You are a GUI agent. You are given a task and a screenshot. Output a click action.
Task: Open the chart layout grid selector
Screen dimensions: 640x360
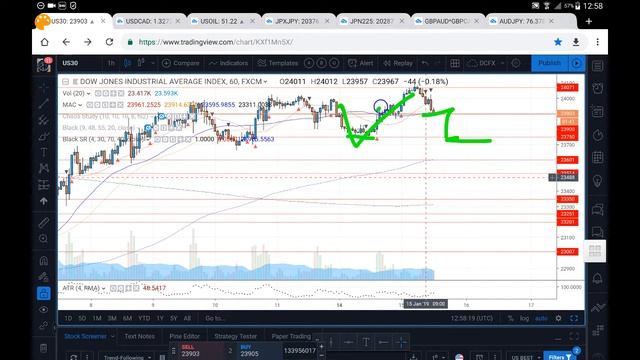coord(455,63)
